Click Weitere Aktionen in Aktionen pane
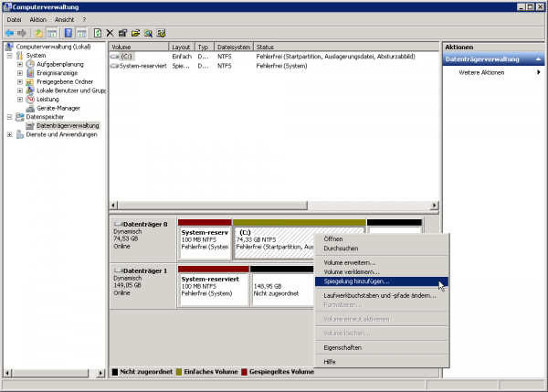The width and height of the screenshot is (548, 392). coord(481,72)
